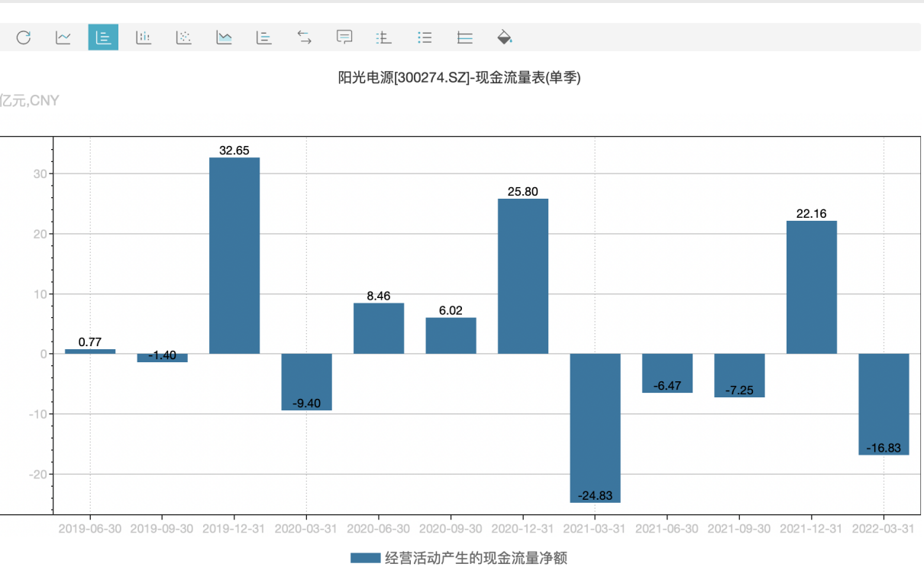Viewport: 924px width, 580px height.
Task: Switch to scatter plot chart icon
Action: pyautogui.click(x=183, y=37)
